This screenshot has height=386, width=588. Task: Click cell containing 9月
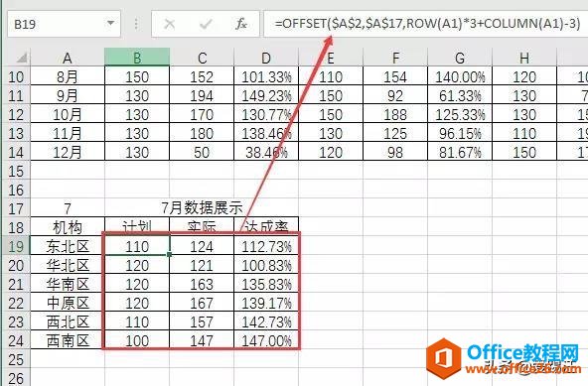click(68, 95)
